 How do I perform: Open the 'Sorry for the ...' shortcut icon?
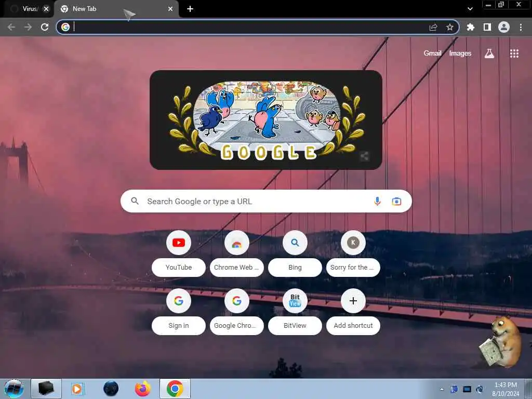(x=353, y=243)
